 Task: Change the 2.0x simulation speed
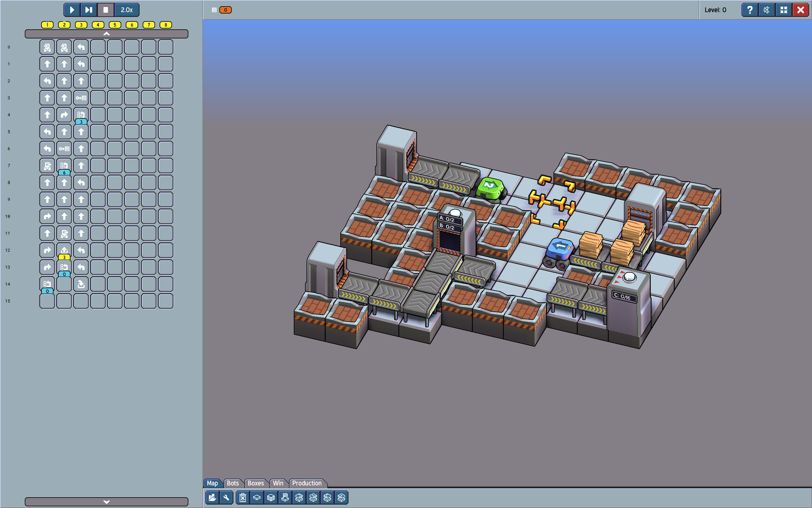(127, 10)
